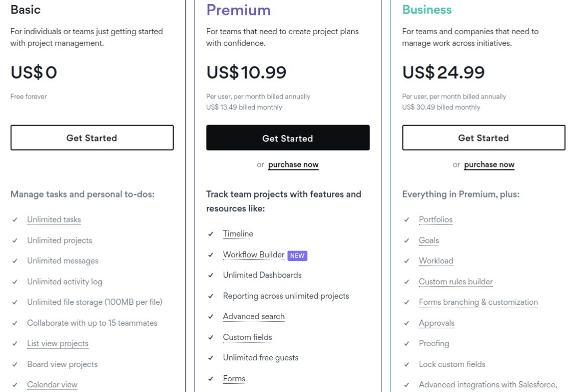Open the Calendar view link
Image resolution: width=574 pixels, height=392 pixels.
(53, 385)
